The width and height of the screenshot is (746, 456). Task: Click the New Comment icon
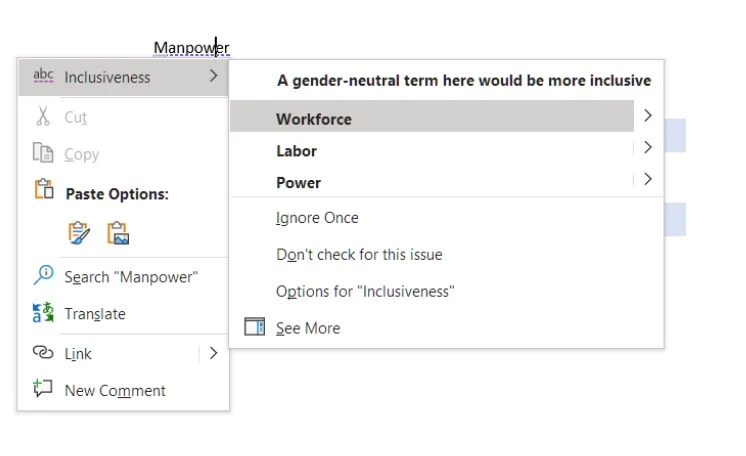point(43,389)
